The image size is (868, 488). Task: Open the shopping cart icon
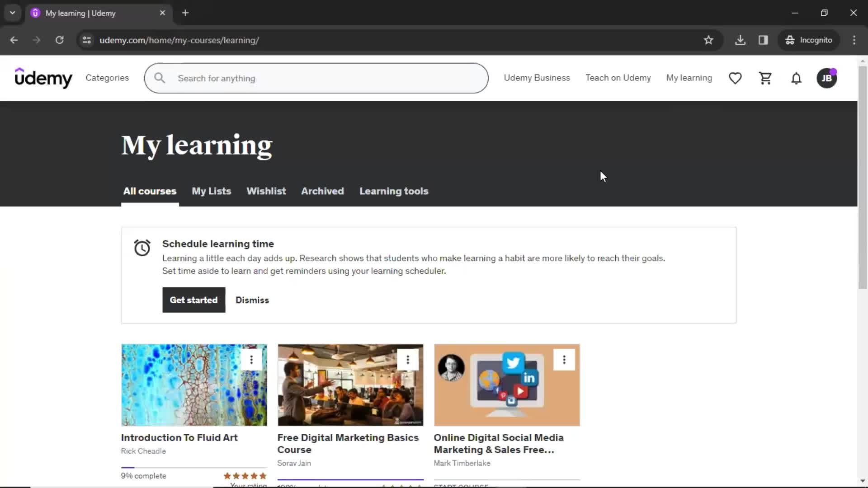coord(765,78)
